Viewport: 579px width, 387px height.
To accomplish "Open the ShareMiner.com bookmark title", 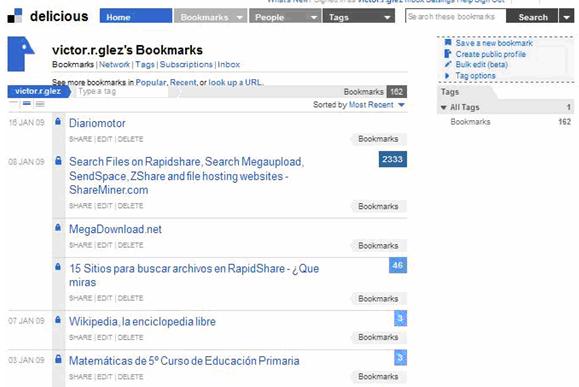I will point(186,176).
